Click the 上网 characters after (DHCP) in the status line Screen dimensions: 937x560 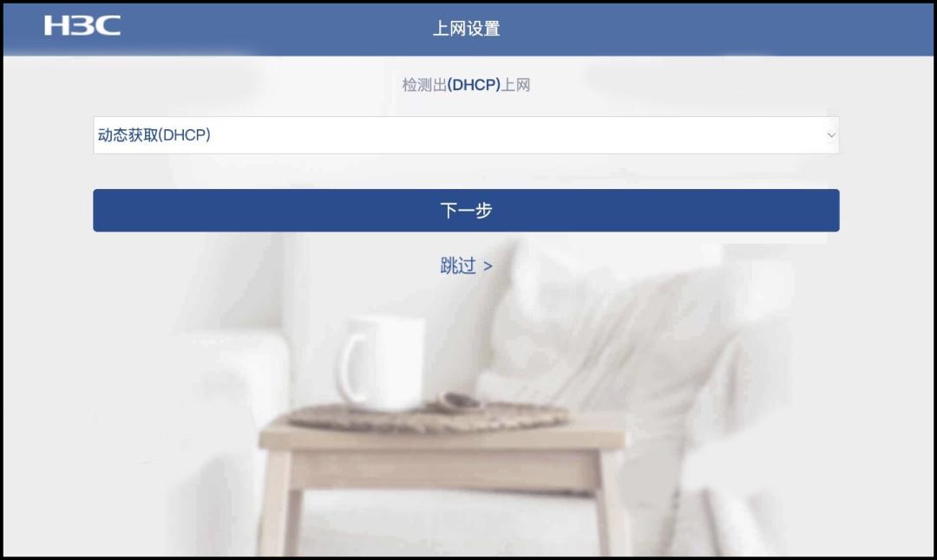515,85
